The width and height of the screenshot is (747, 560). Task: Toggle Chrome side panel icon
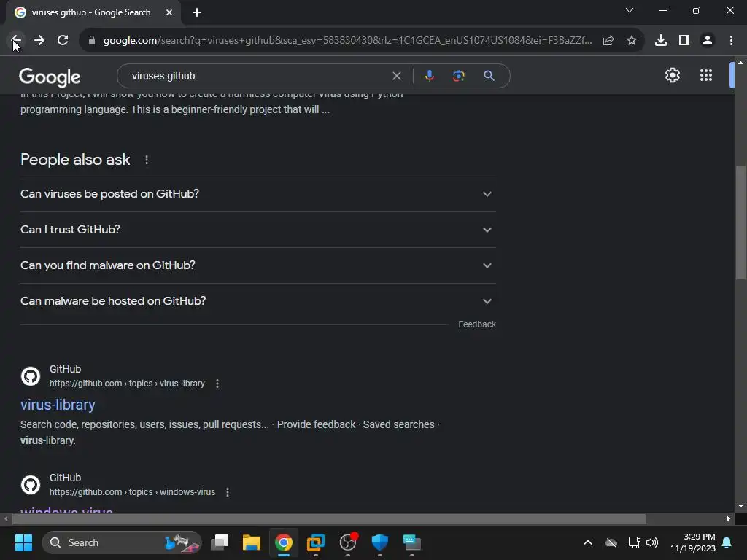[x=684, y=41]
